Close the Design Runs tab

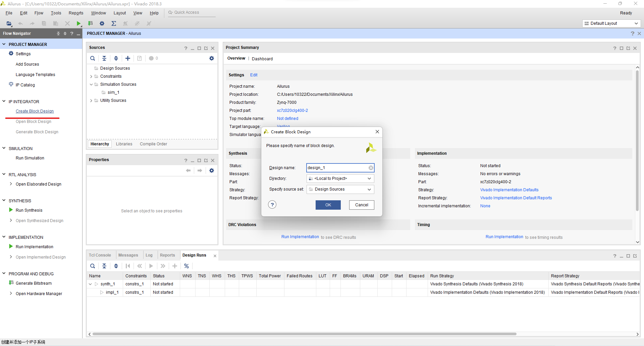(215, 256)
